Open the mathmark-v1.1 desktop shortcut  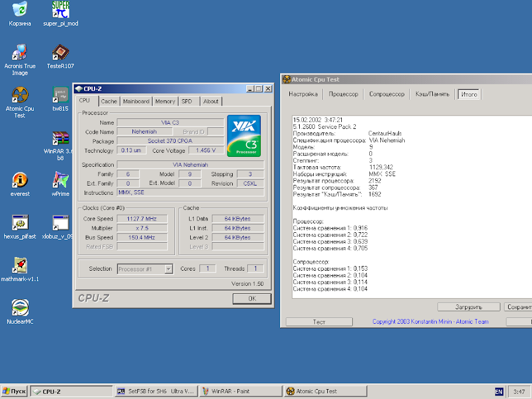click(20, 266)
